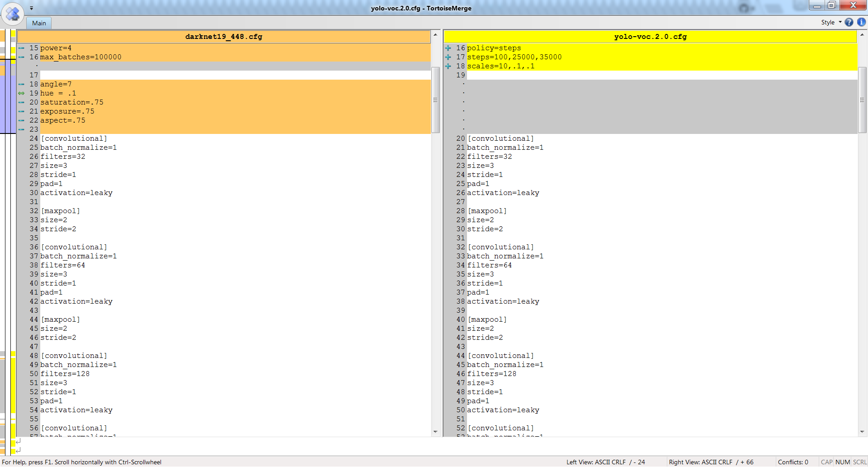
Task: Click '[convolutional]' on left line 24
Action: coord(74,138)
